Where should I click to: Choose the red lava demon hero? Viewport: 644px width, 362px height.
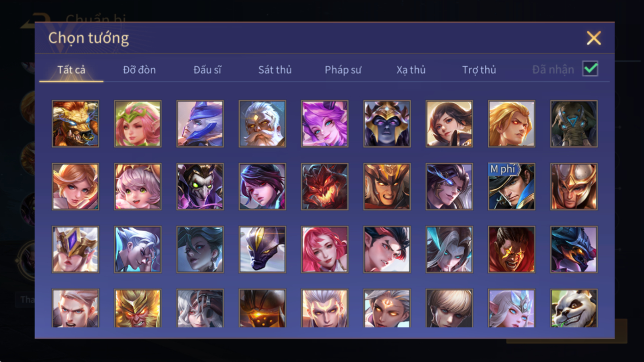pyautogui.click(x=324, y=187)
